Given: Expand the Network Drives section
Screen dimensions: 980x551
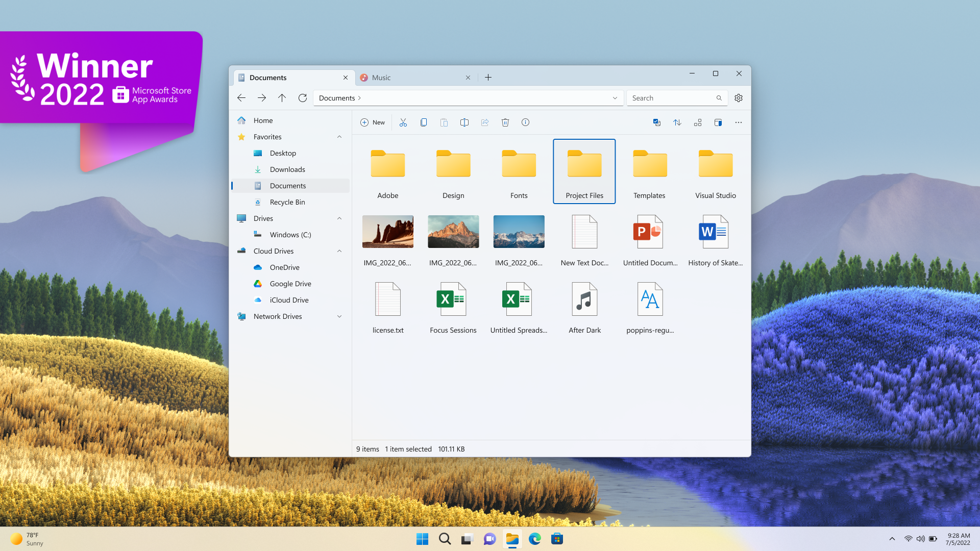Looking at the screenshot, I should pyautogui.click(x=339, y=316).
